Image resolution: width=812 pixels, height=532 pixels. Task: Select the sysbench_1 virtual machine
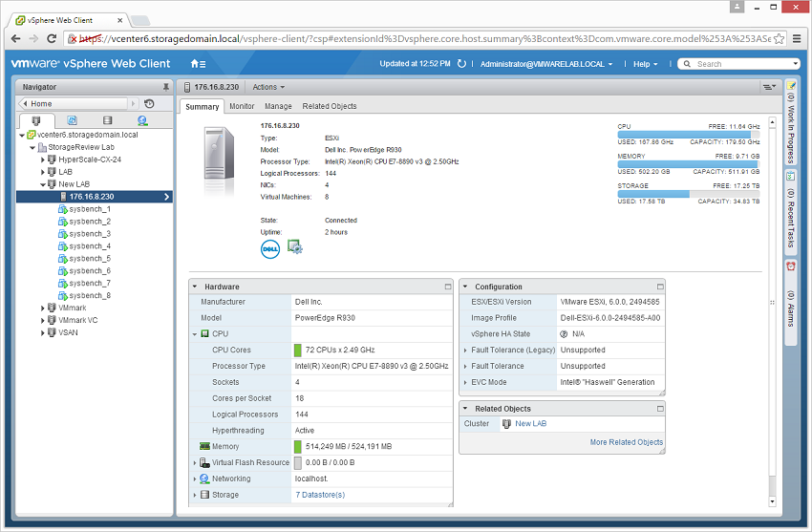[90, 209]
